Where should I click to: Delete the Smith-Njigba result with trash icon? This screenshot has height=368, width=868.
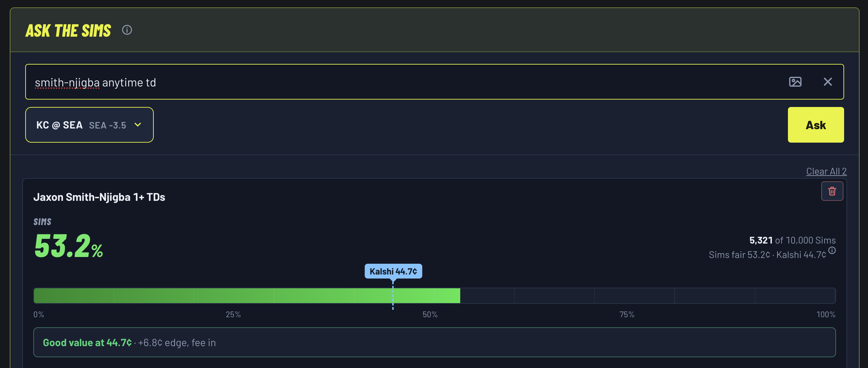click(832, 191)
